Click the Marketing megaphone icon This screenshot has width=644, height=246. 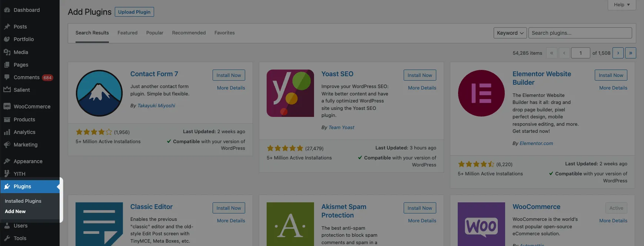(7, 145)
